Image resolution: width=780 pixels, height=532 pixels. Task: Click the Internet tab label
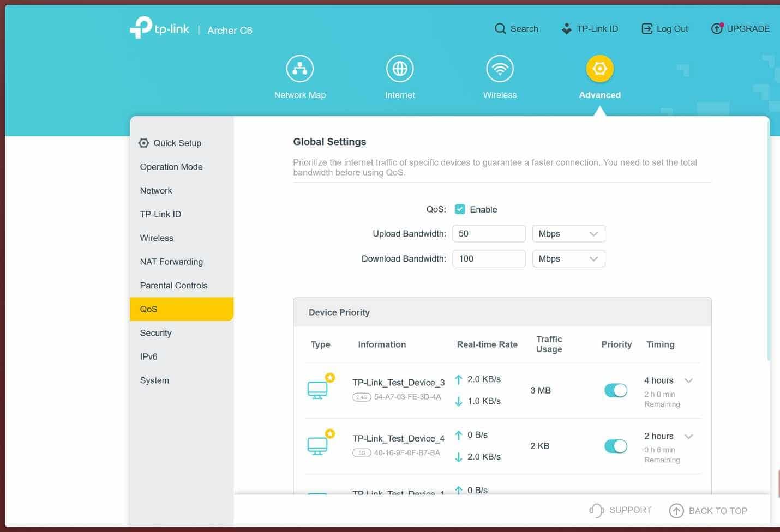[x=400, y=95]
